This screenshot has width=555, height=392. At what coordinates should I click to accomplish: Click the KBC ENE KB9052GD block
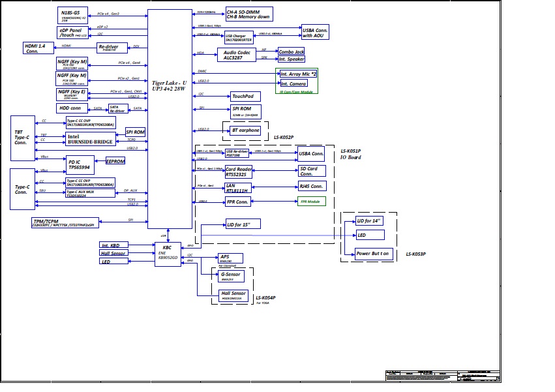[168, 254]
